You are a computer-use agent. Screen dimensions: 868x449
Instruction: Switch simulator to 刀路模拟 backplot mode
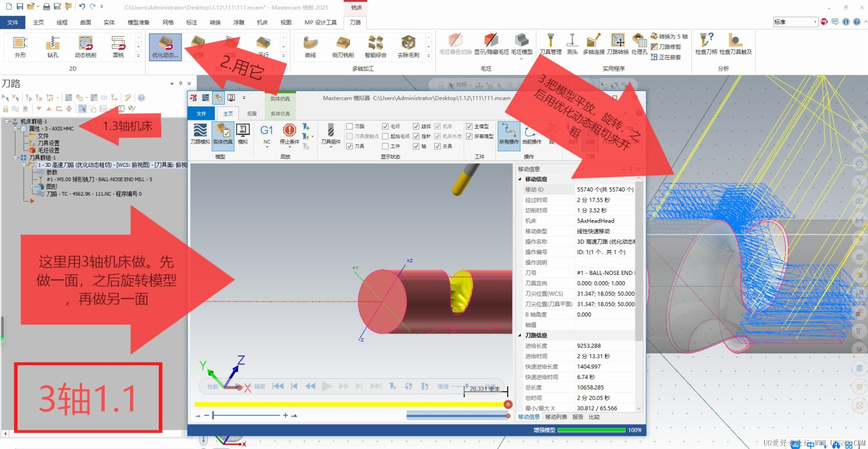tap(200, 134)
